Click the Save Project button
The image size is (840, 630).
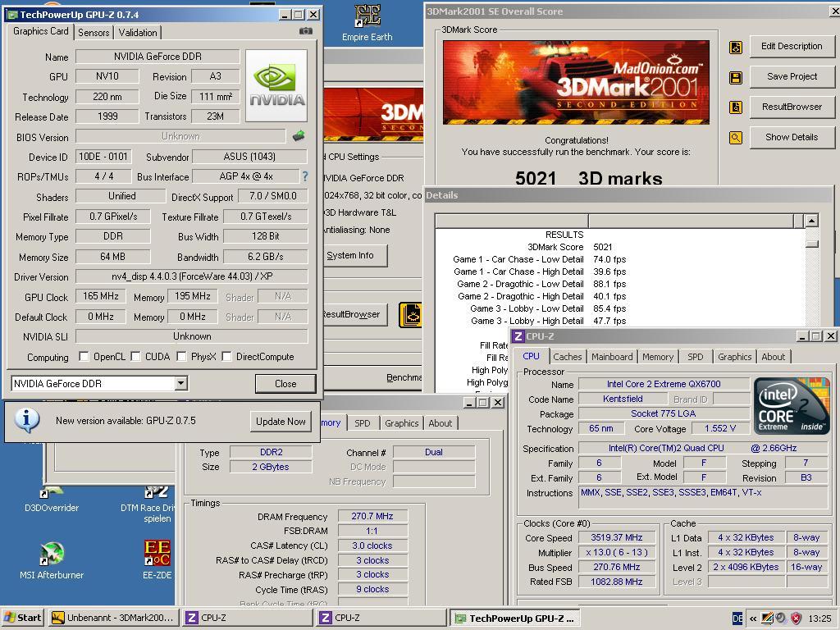point(792,76)
